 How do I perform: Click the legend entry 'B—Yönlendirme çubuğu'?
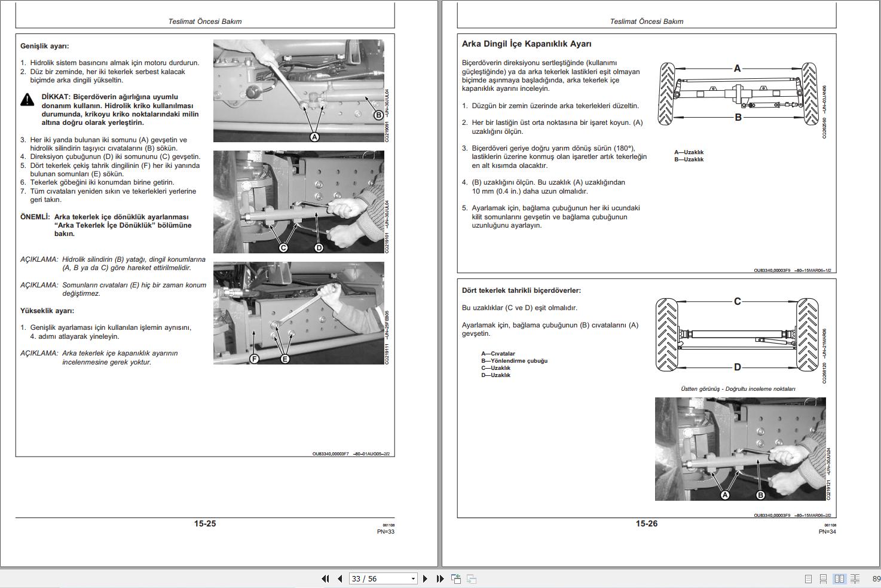515,361
